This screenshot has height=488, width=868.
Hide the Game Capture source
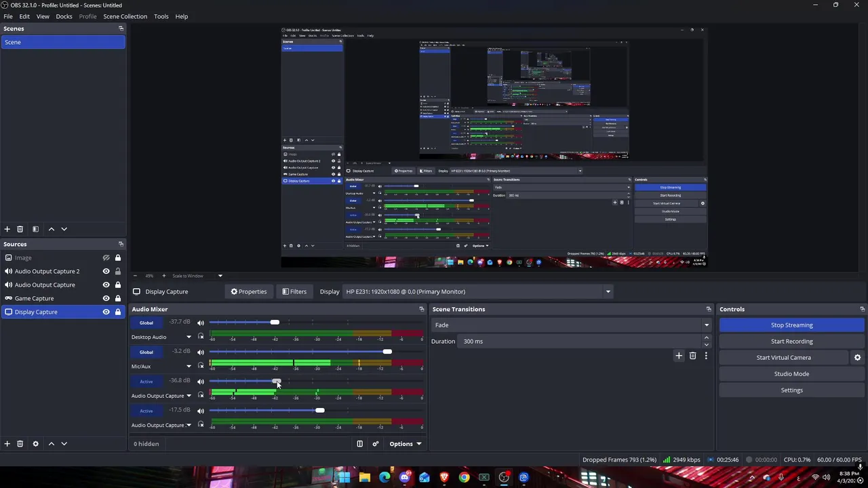coord(106,298)
